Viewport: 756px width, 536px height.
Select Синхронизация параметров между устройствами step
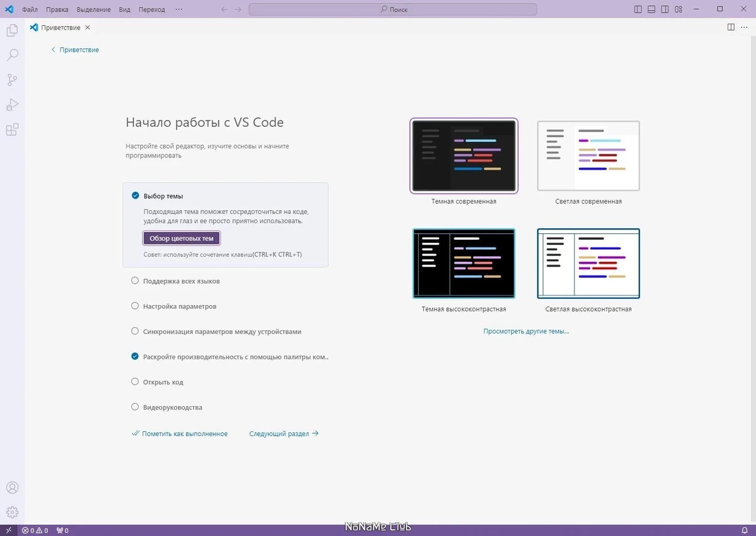pyautogui.click(x=216, y=331)
